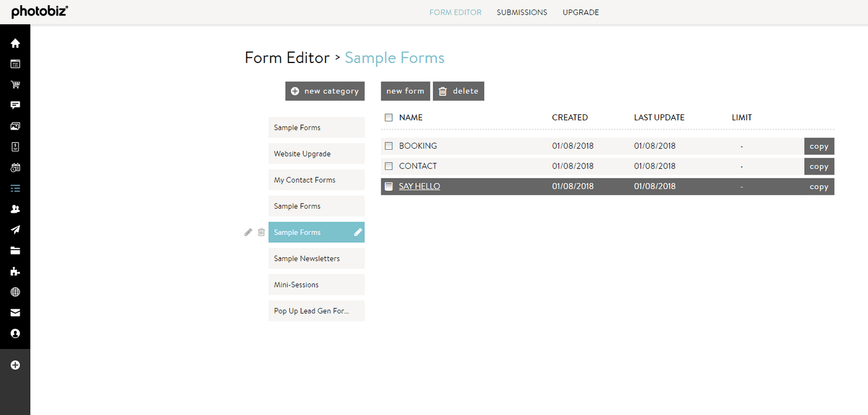This screenshot has width=868, height=415.
Task: Open the UPGRADE menu item
Action: 580,12
